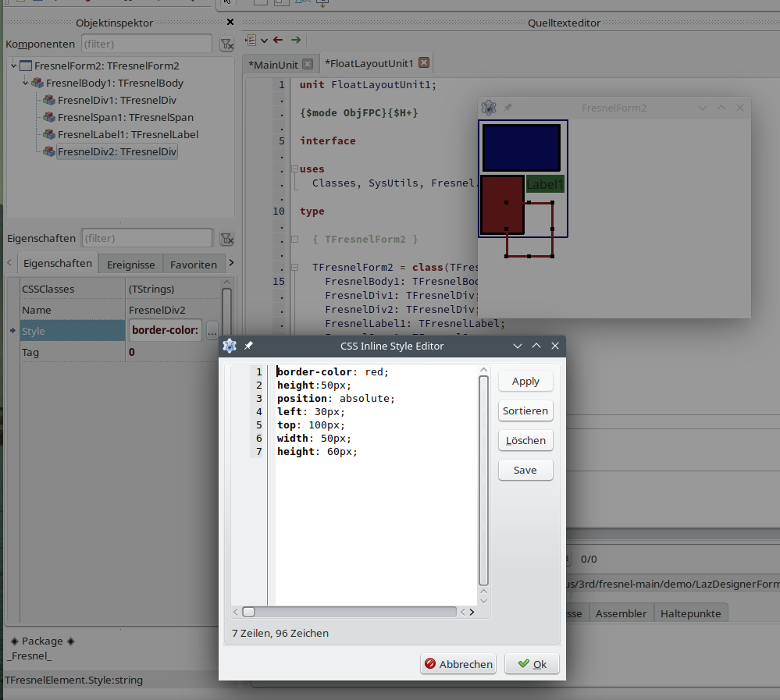Switch to the Ereignisse tab
Viewport: 780px width, 700px height.
(131, 265)
